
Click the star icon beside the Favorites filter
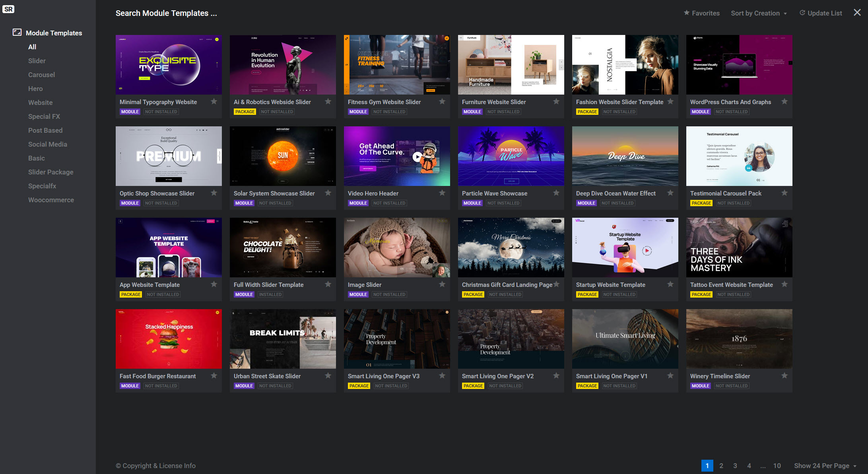[x=686, y=13]
